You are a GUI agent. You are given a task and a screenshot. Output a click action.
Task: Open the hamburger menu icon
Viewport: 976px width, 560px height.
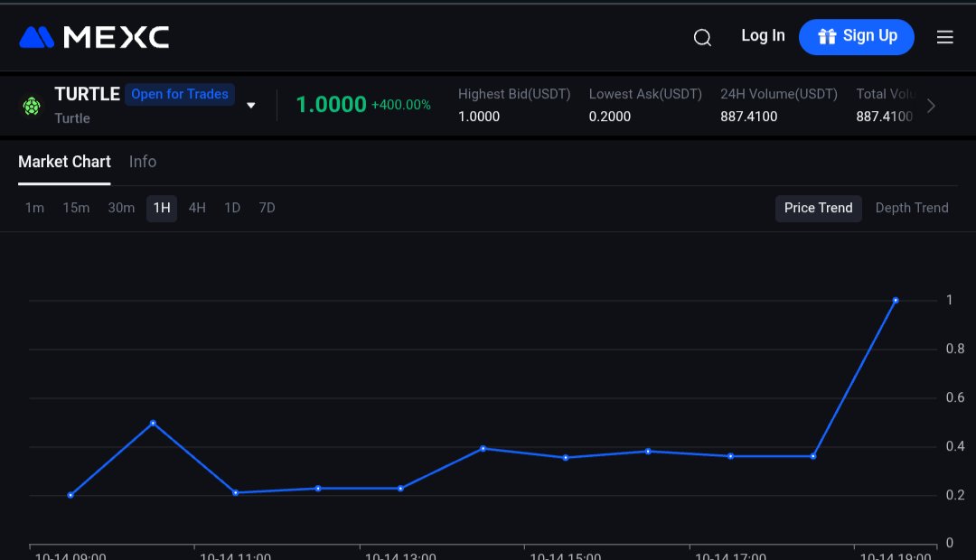(945, 37)
